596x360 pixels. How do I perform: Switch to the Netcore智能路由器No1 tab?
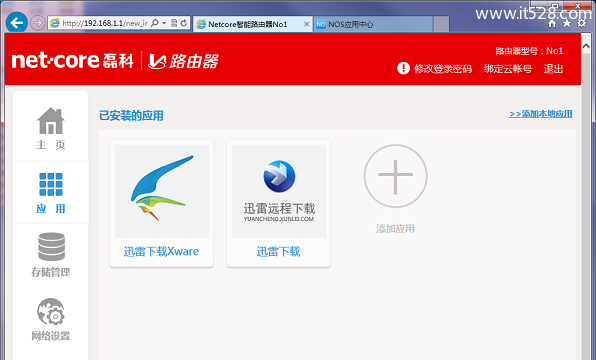[248, 24]
